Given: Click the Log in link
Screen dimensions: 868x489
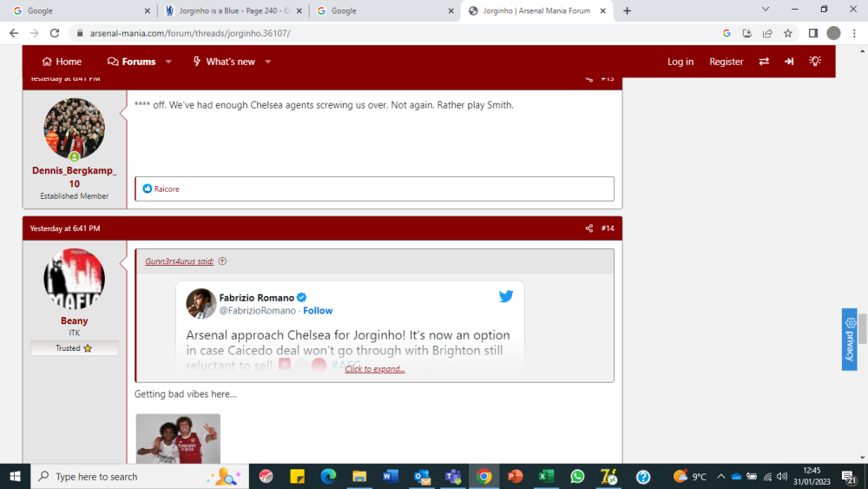Looking at the screenshot, I should coord(681,62).
